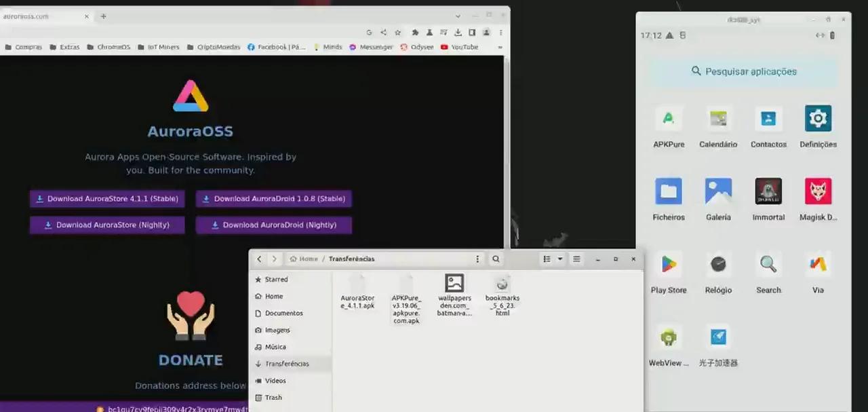Click Download AuroraDroid (Nightly) button
This screenshot has width=868, height=412.
[274, 225]
